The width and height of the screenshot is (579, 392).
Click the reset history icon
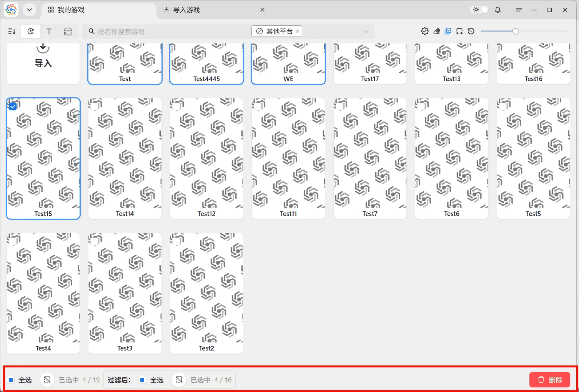471,31
